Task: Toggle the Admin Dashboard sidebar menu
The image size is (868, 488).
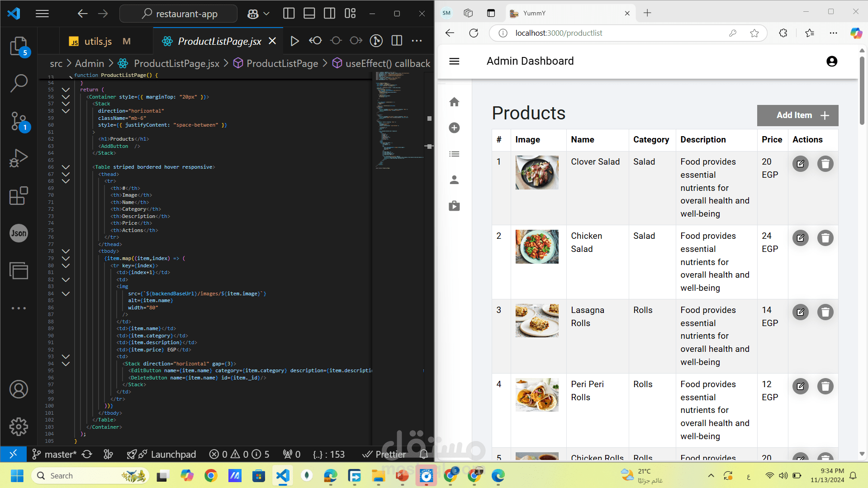Action: [454, 61]
